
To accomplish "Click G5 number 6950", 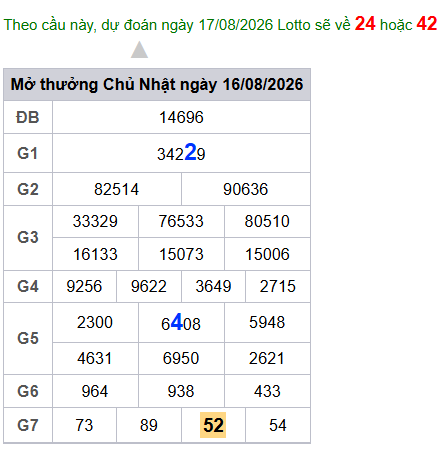I will coord(181,359).
